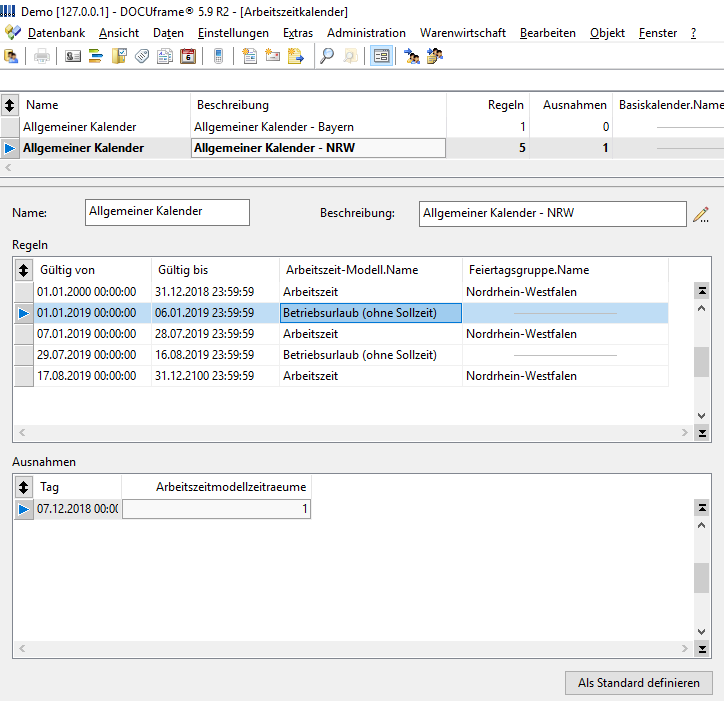Select row Allgemeiner Kalender - Bayern
Screen dimensions: 724x701
(x=362, y=127)
